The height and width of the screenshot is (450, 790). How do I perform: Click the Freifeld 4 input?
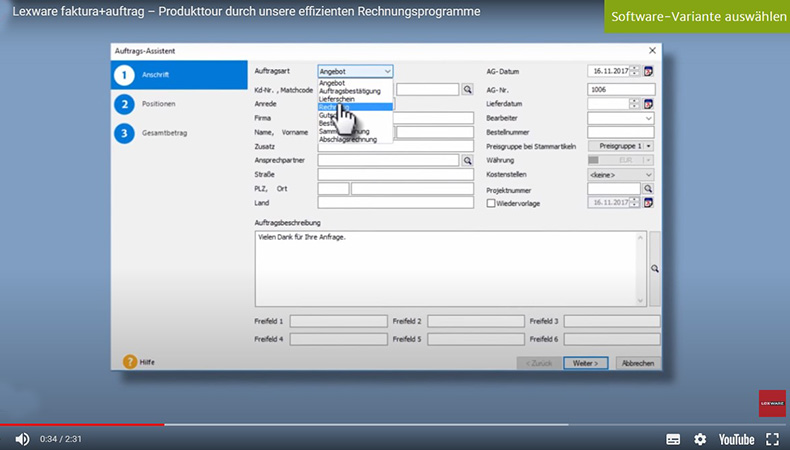[x=339, y=339]
